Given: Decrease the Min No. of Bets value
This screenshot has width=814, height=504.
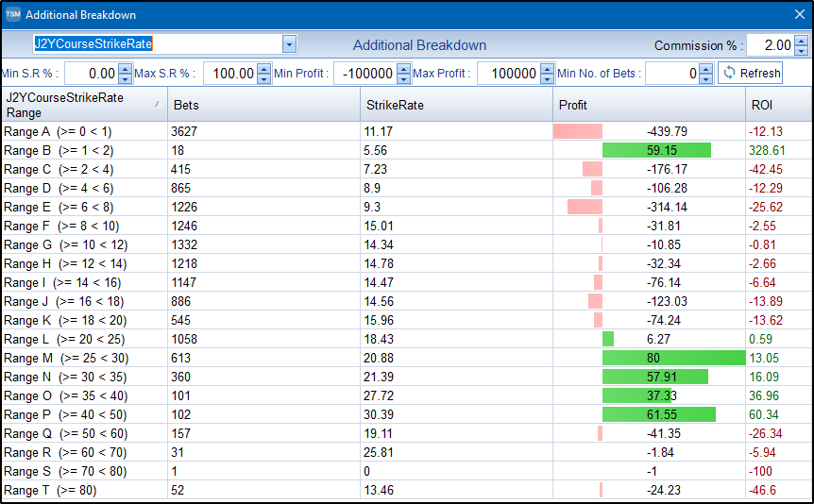Looking at the screenshot, I should 705,78.
